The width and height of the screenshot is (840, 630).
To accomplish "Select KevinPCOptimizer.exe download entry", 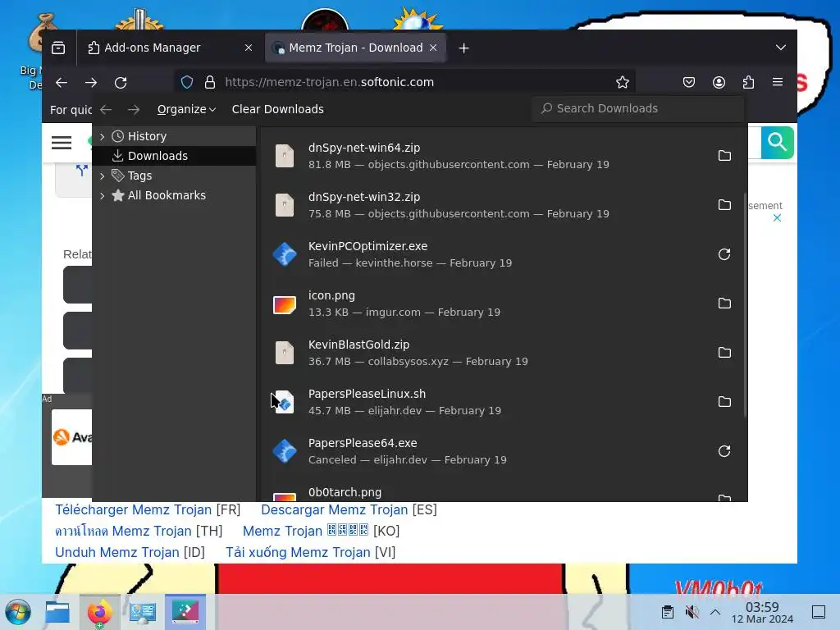I will [502, 254].
